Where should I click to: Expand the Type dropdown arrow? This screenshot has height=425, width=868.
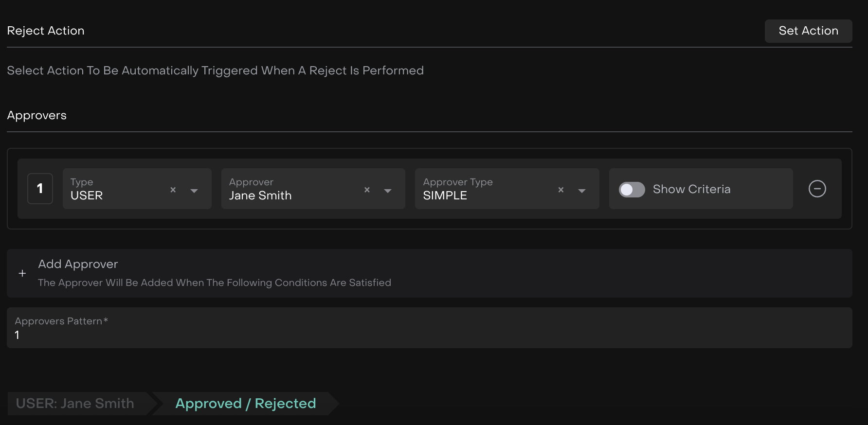click(x=194, y=191)
